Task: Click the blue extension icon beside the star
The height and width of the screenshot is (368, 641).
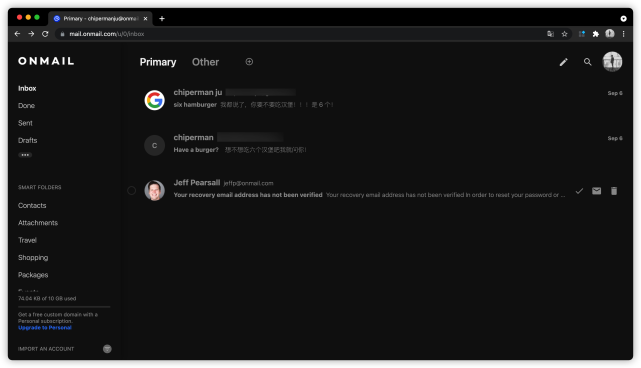Action: pyautogui.click(x=581, y=34)
